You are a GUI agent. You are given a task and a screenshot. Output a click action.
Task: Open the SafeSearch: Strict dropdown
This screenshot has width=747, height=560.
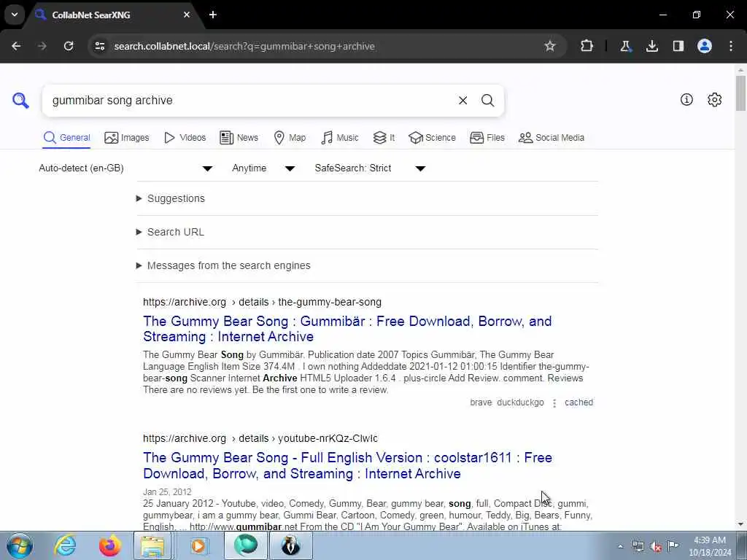tap(370, 168)
